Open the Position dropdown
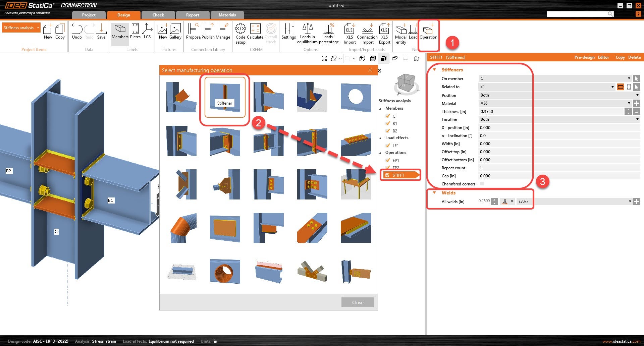 pyautogui.click(x=558, y=95)
